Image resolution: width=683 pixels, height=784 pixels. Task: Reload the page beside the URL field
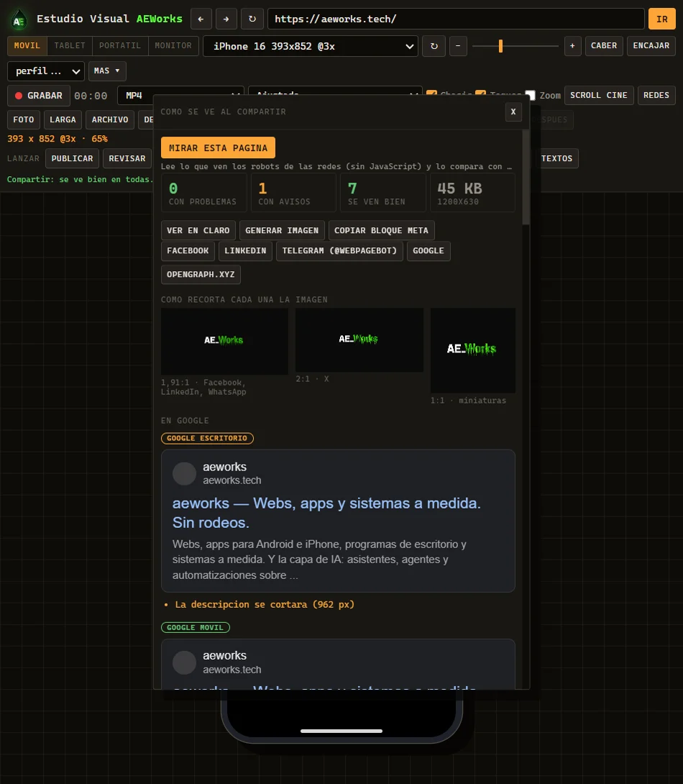(252, 19)
